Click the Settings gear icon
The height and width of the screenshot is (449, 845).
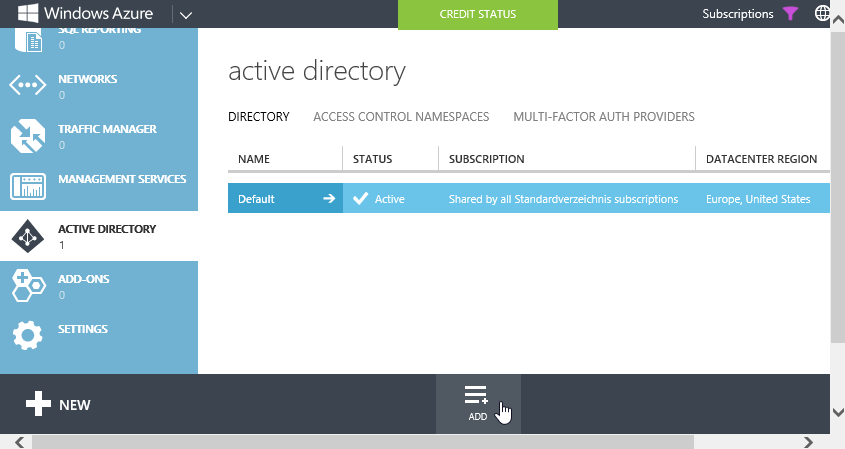27,335
